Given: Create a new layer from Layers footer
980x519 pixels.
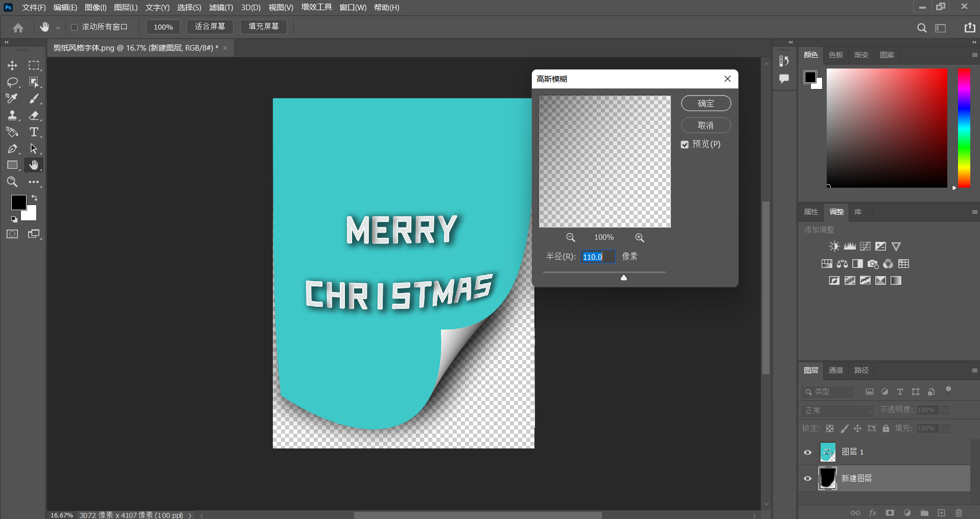Looking at the screenshot, I should pos(942,513).
